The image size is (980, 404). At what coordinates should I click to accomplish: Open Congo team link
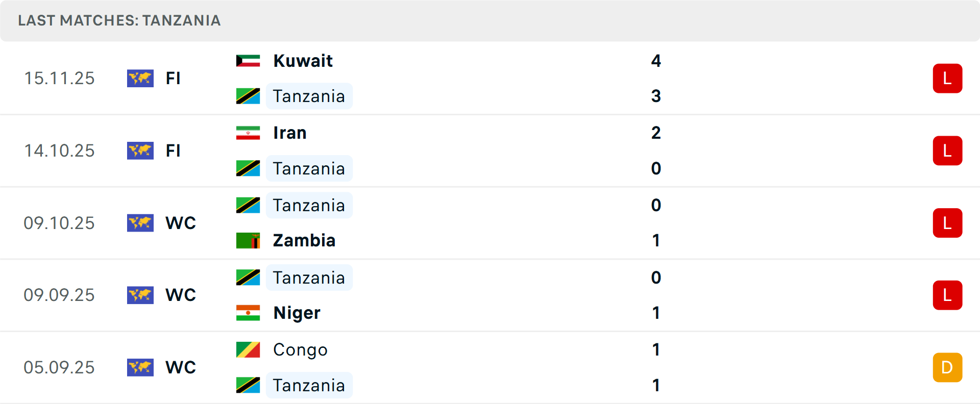(300, 349)
